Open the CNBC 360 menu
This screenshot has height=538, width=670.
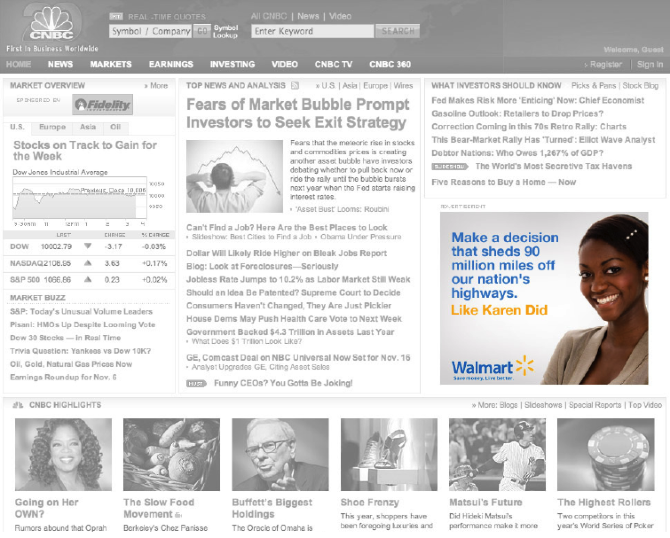[x=390, y=64]
